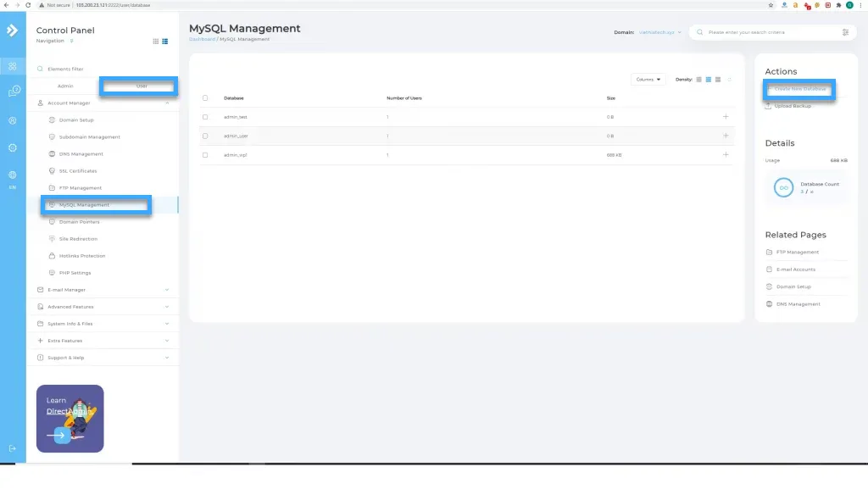Open the Columns dropdown above the table
This screenshot has width=868, height=489.
(x=648, y=79)
